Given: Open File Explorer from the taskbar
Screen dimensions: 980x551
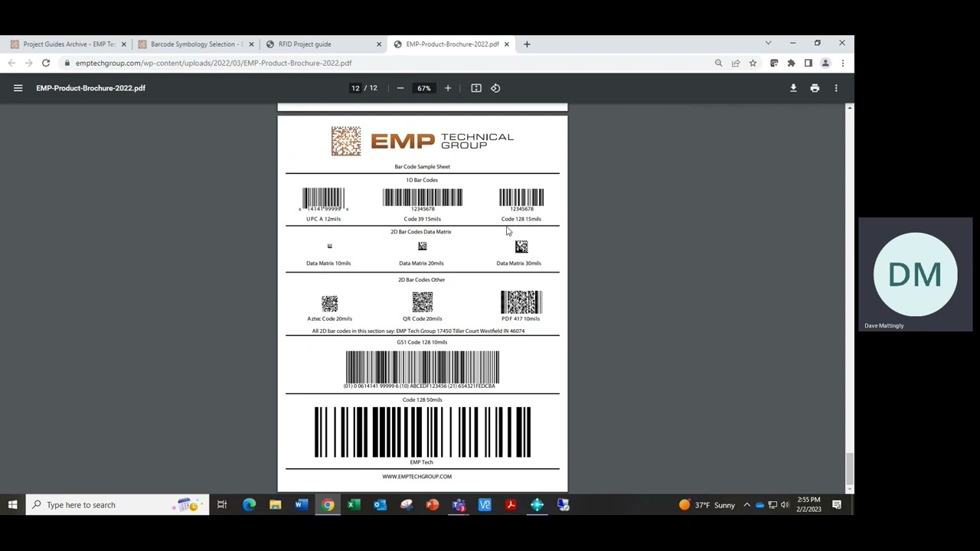Looking at the screenshot, I should coord(275,505).
